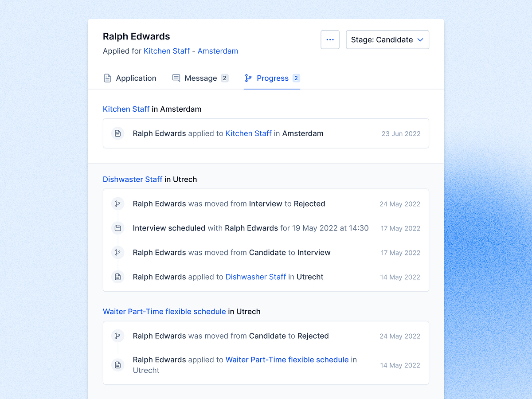Screen dimensions: 532x399
Task: Click the Message tab unread count badge
Action: (x=225, y=78)
